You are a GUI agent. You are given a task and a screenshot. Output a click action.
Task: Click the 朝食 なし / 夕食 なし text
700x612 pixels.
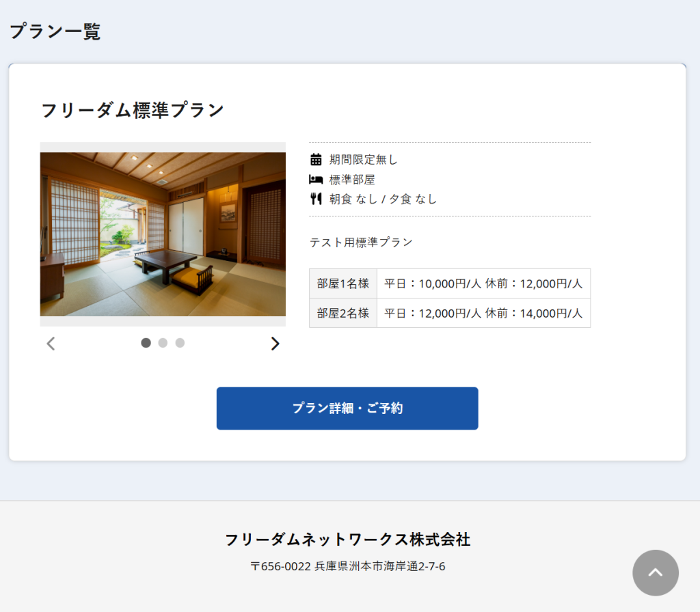(383, 199)
